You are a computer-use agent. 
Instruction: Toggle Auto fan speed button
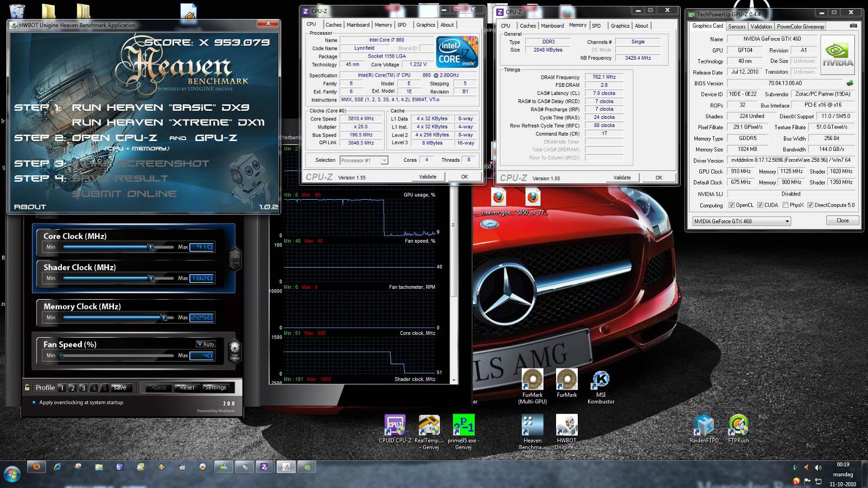point(206,344)
